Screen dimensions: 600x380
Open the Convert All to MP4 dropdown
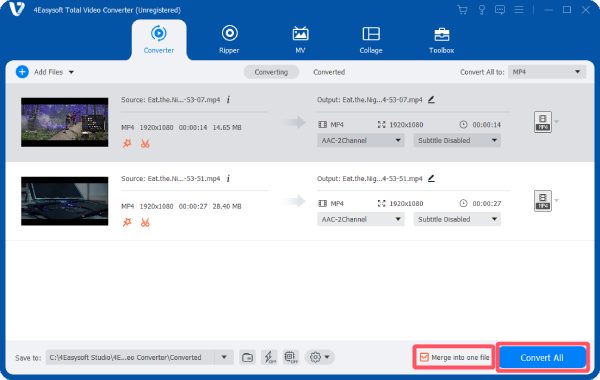[547, 72]
